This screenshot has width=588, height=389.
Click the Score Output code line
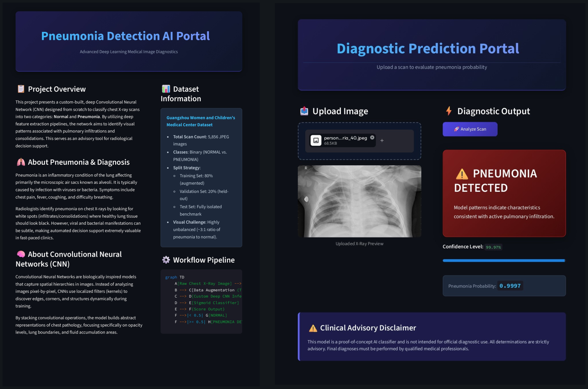[x=199, y=309]
